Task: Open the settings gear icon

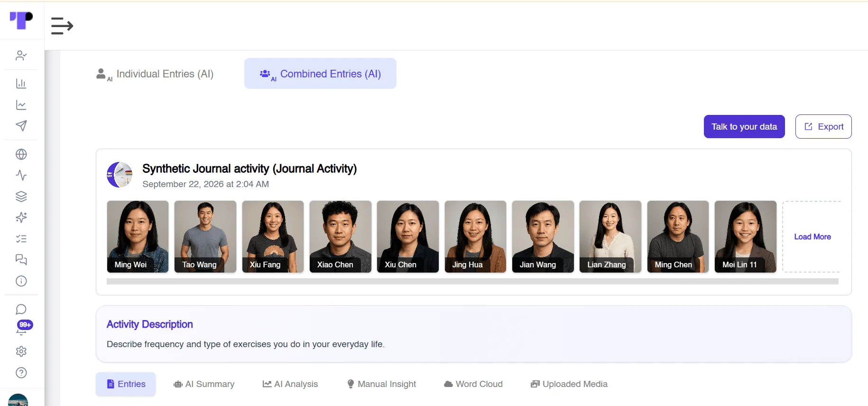Action: (21, 351)
